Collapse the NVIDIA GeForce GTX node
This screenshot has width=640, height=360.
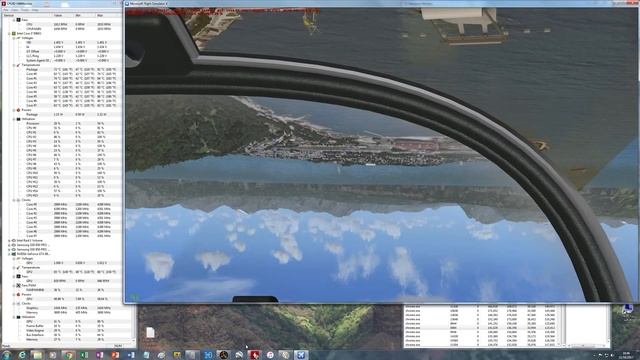coord(9,254)
